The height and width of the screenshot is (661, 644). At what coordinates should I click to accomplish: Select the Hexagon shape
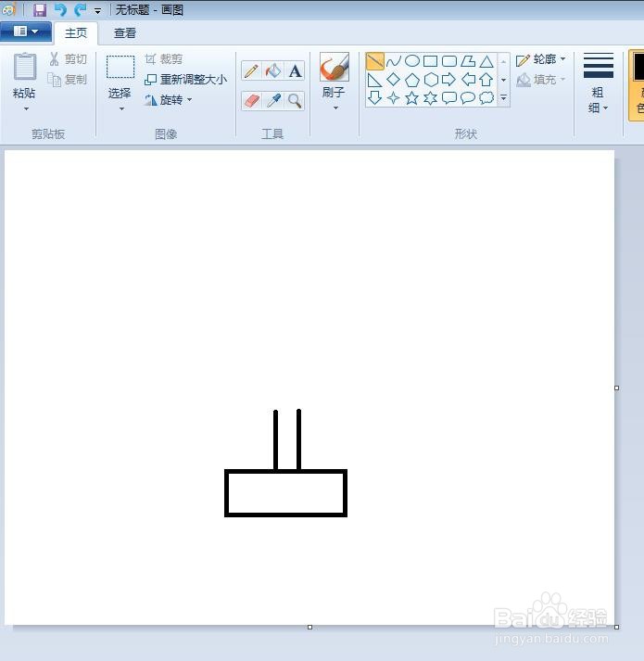[x=430, y=80]
